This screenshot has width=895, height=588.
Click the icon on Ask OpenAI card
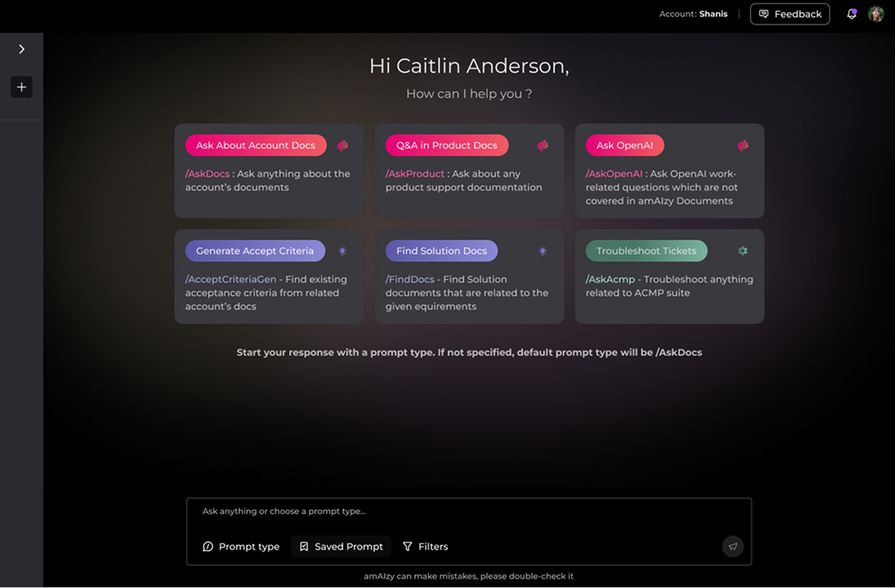coord(743,145)
